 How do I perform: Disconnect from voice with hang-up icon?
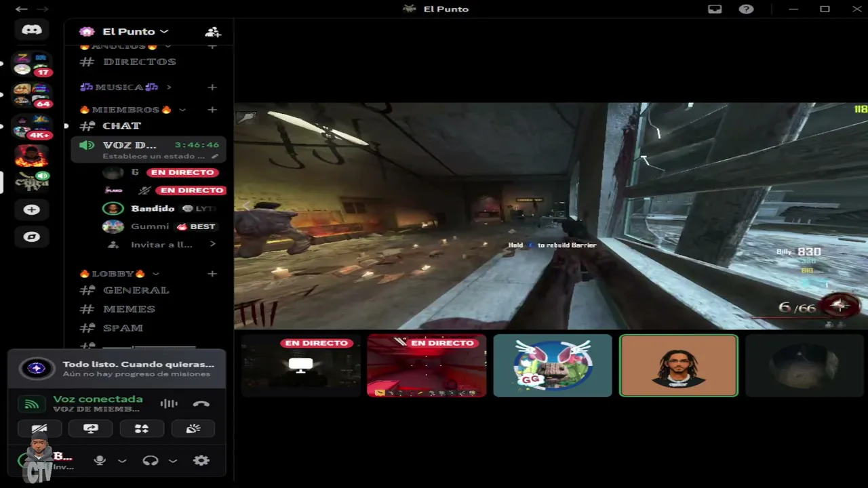(x=201, y=404)
